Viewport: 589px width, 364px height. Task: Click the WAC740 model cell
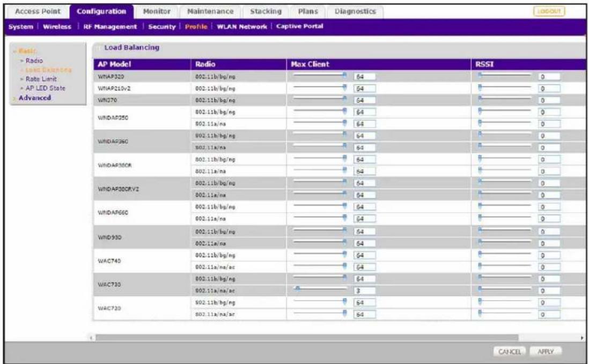click(x=142, y=261)
